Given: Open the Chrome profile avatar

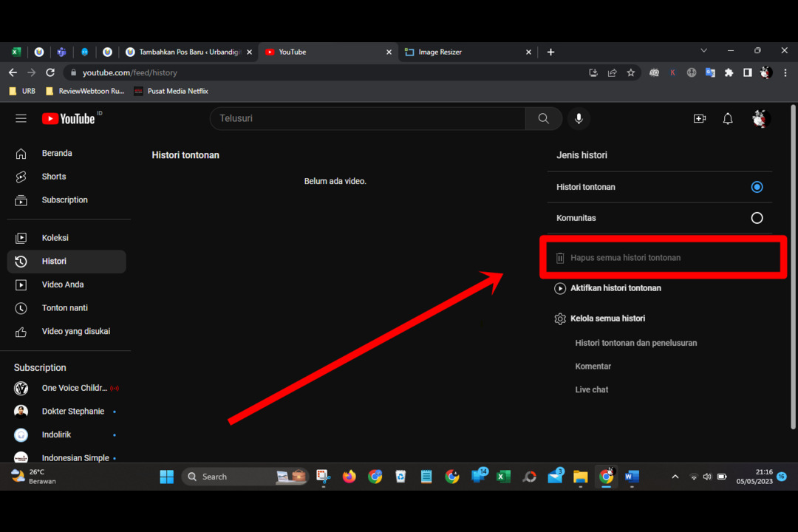Looking at the screenshot, I should [766, 73].
